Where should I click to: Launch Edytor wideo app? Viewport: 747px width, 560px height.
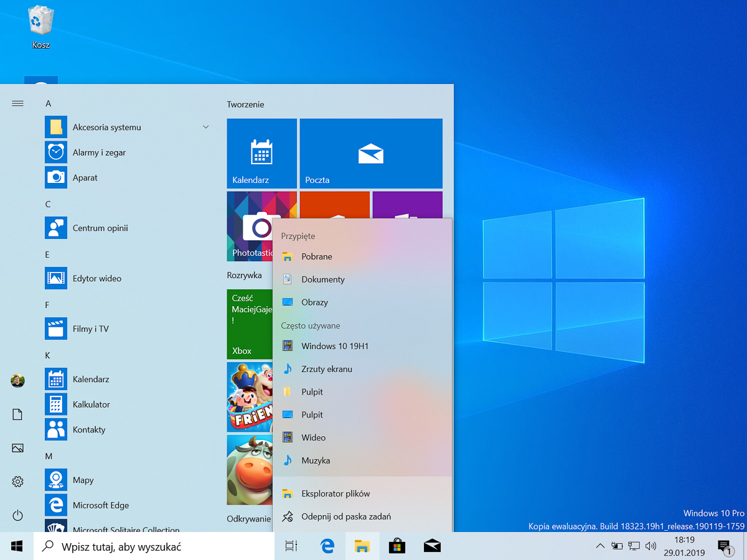pyautogui.click(x=128, y=278)
